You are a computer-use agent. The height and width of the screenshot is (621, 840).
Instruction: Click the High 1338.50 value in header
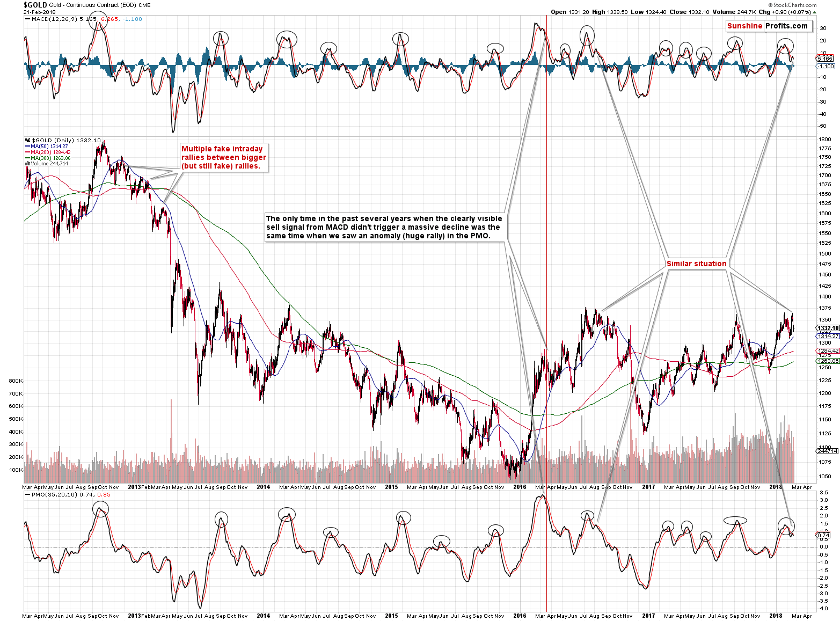[610, 12]
